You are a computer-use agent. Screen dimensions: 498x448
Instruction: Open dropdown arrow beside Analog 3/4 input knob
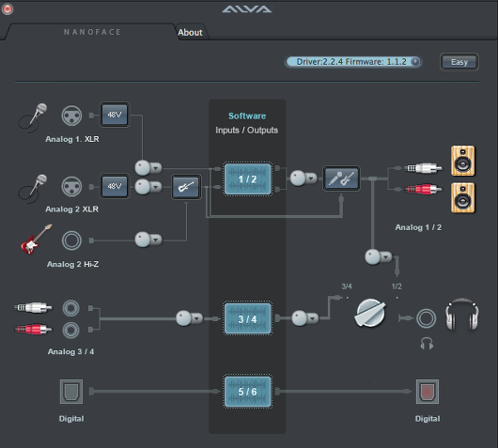[197, 318]
